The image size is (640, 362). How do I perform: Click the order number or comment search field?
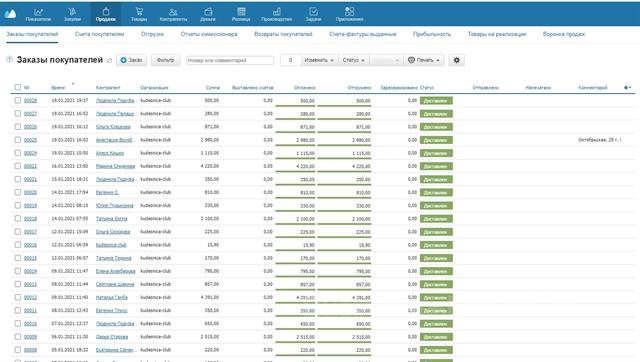pos(230,60)
